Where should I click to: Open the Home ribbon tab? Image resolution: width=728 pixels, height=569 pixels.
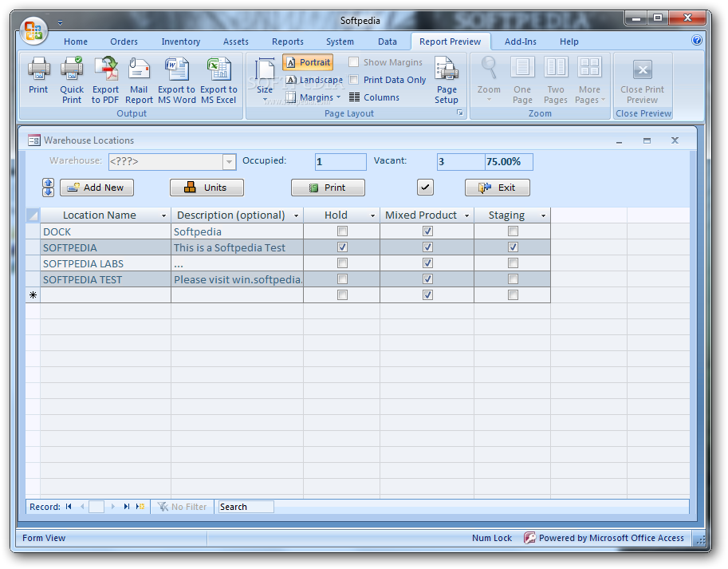76,41
